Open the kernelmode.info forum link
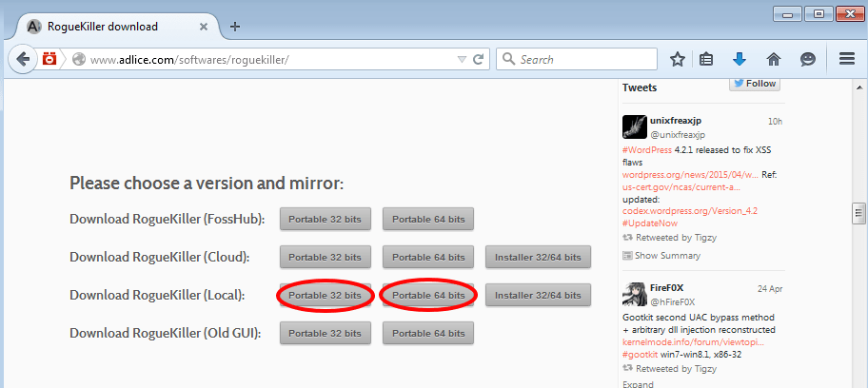 click(x=693, y=342)
